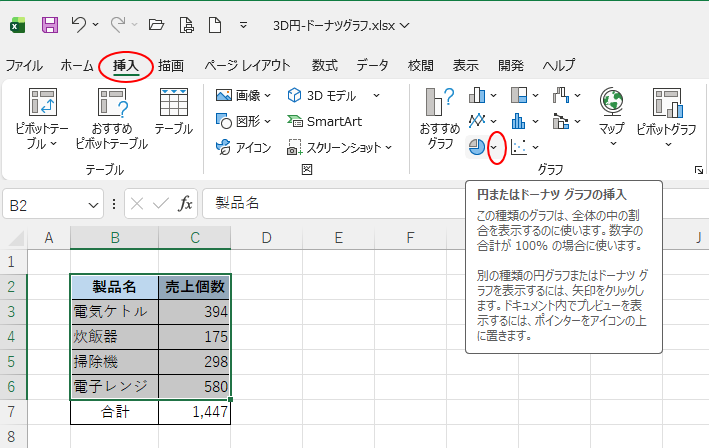Customize the Quick Access Toolbar dropdown
Image resolution: width=709 pixels, height=448 pixels.
point(243,25)
